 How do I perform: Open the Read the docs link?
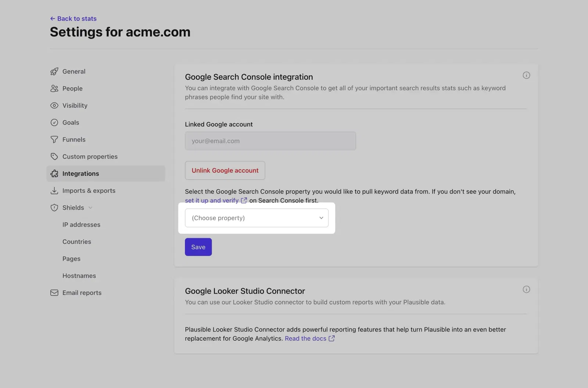(x=305, y=338)
